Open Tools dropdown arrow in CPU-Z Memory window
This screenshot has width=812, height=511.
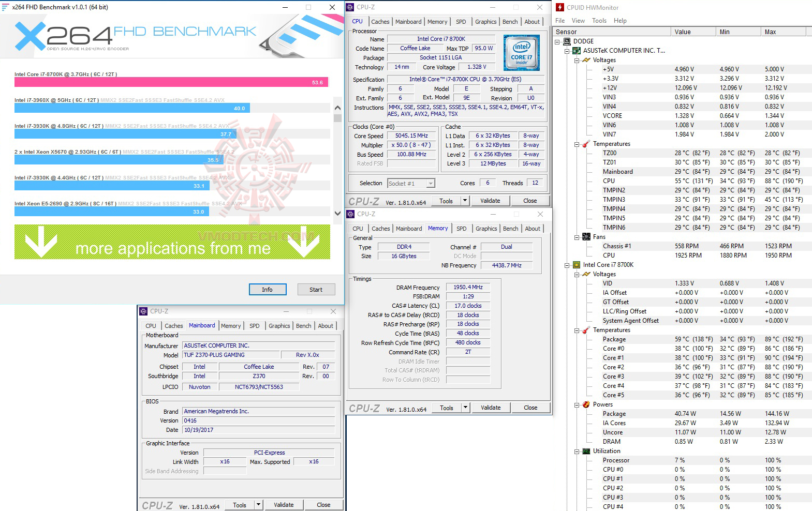point(465,408)
